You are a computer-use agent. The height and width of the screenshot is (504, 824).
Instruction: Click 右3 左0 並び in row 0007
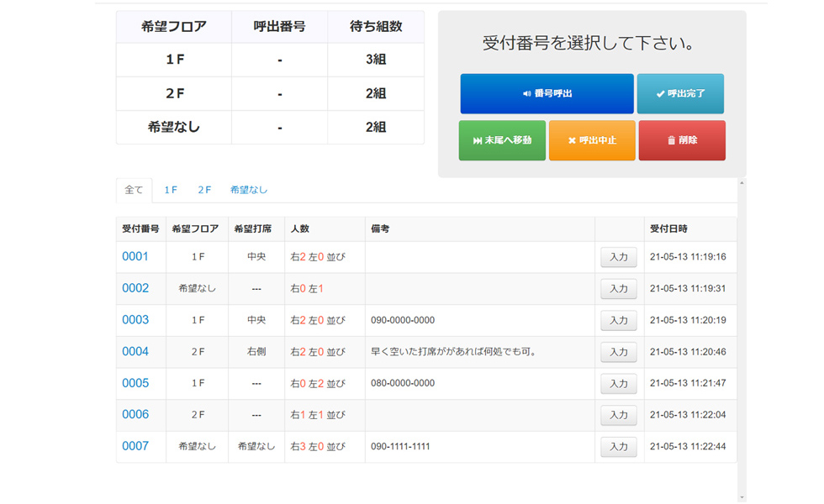318,447
